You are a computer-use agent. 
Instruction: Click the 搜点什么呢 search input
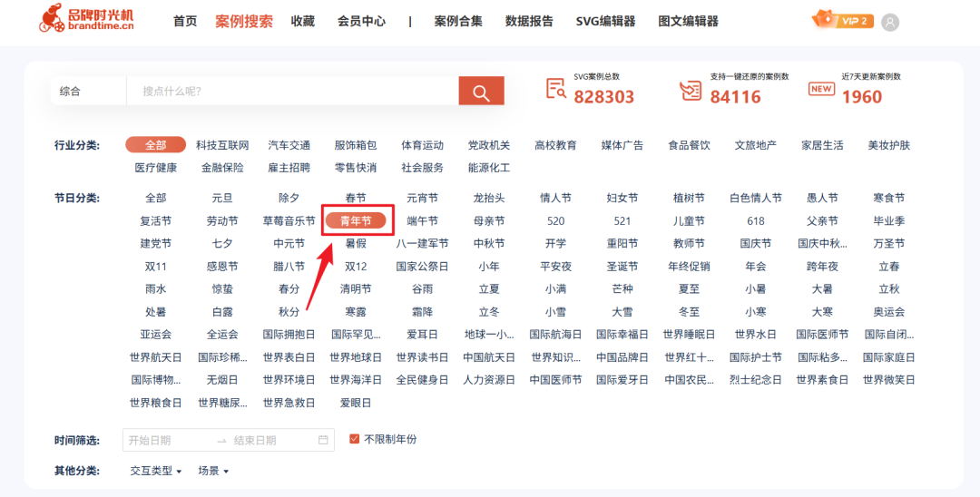point(292,92)
